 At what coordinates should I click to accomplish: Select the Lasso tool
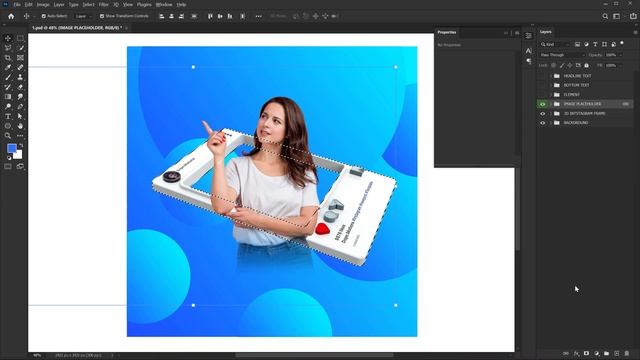(8, 48)
